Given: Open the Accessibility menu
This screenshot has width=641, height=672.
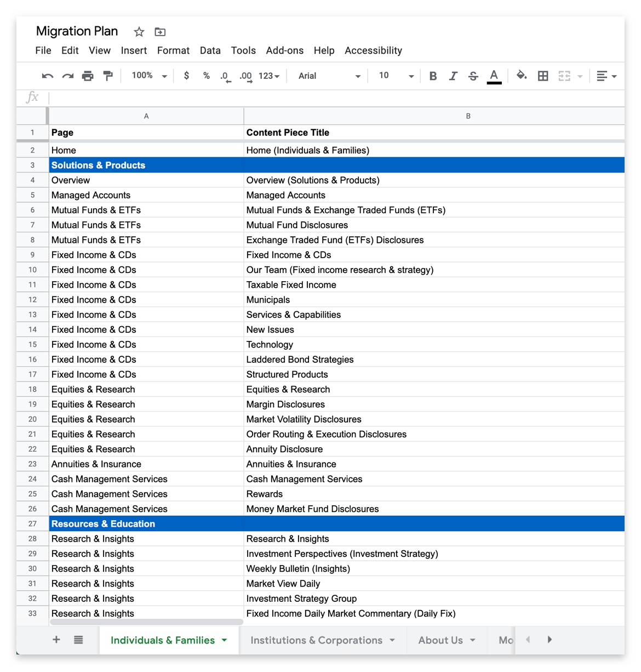Looking at the screenshot, I should tap(373, 50).
